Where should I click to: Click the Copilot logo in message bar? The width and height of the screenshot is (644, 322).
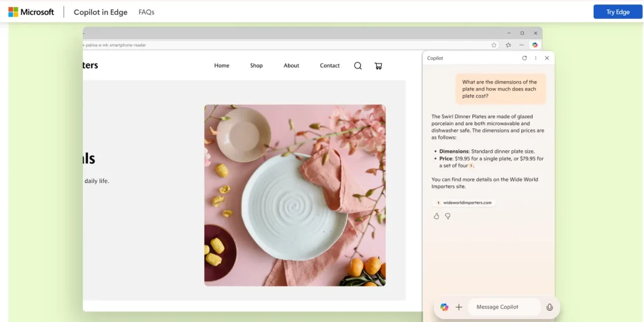coord(444,307)
